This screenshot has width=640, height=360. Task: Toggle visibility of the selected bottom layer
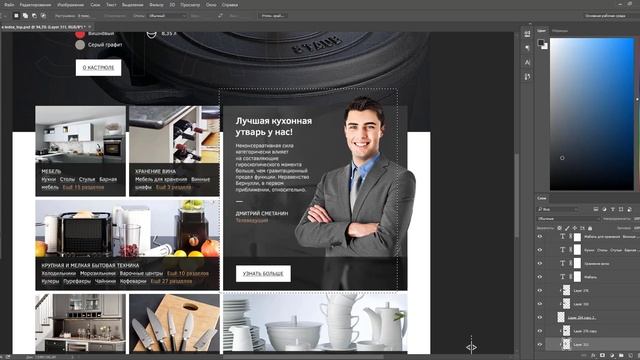(x=540, y=344)
